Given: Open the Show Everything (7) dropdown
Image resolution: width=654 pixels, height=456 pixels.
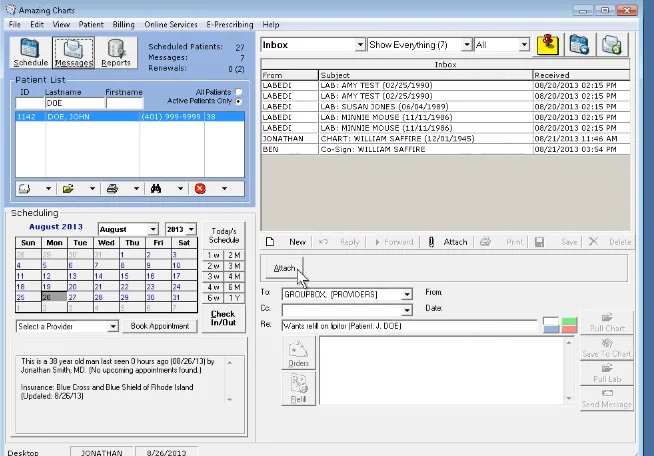Looking at the screenshot, I should [x=467, y=45].
